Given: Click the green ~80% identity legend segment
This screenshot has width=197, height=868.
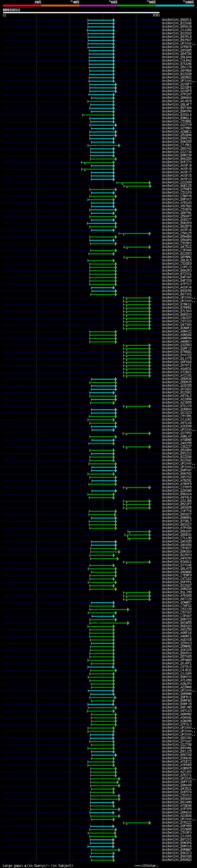Looking at the screenshot, I should pos(137,6).
